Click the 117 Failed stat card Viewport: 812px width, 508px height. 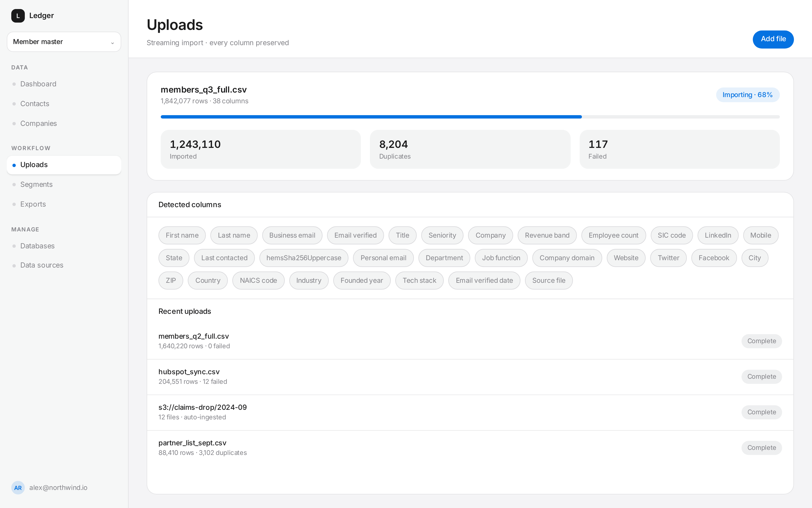(679, 149)
